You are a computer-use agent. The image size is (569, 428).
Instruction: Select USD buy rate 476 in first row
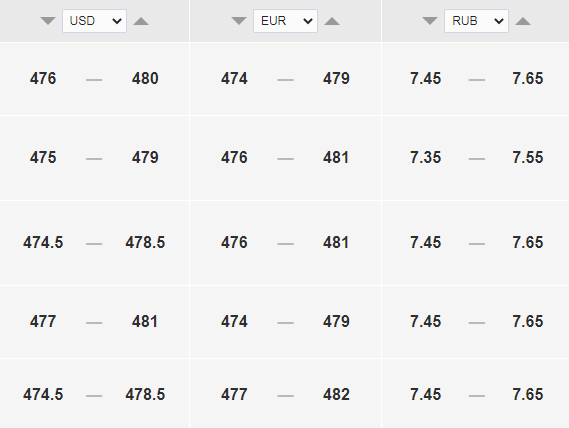(43, 78)
